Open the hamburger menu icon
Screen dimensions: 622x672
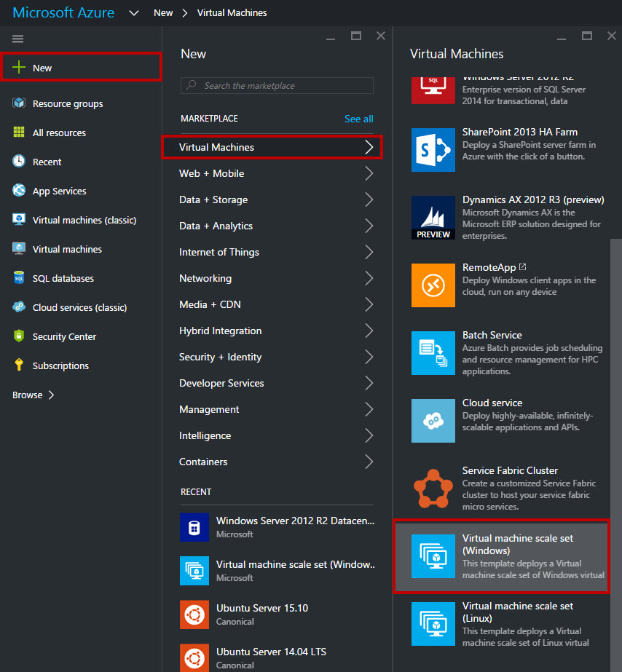coord(18,39)
